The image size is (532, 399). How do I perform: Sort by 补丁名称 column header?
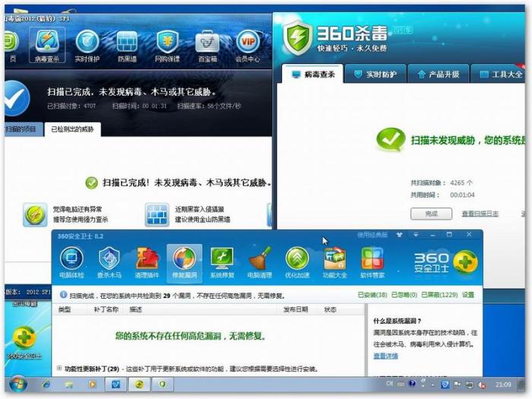[106, 309]
